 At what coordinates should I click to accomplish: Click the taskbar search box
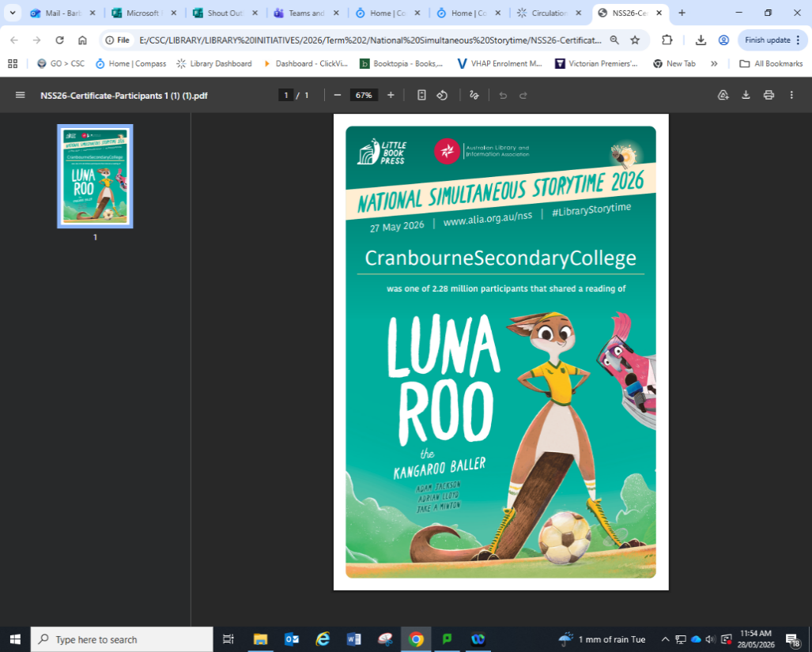122,639
